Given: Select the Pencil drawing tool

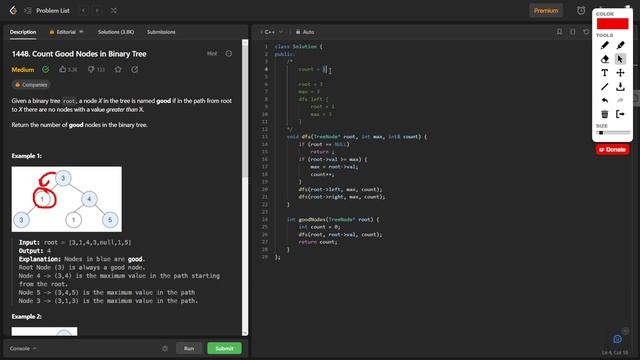Looking at the screenshot, I should coord(604,45).
